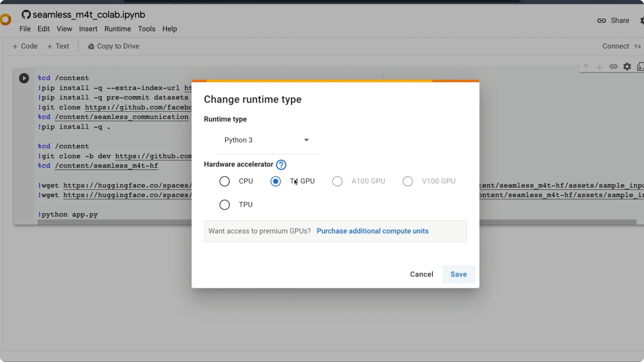The width and height of the screenshot is (644, 362).
Task: Run the first code cell
Action: coord(24,78)
